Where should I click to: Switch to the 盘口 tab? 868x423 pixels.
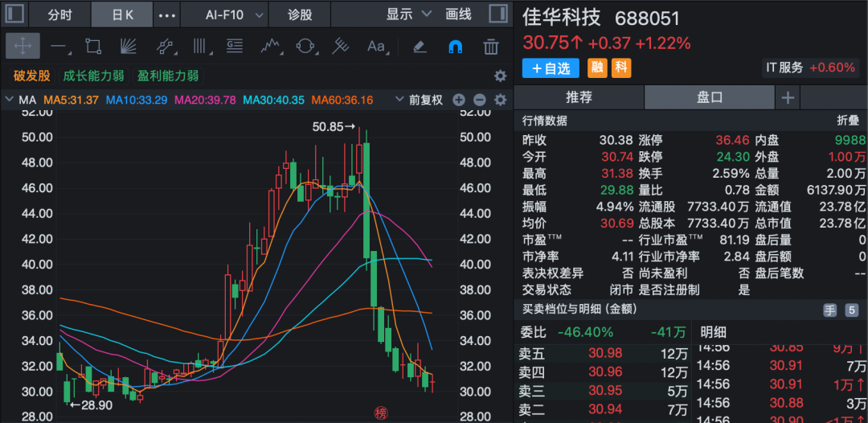[710, 98]
